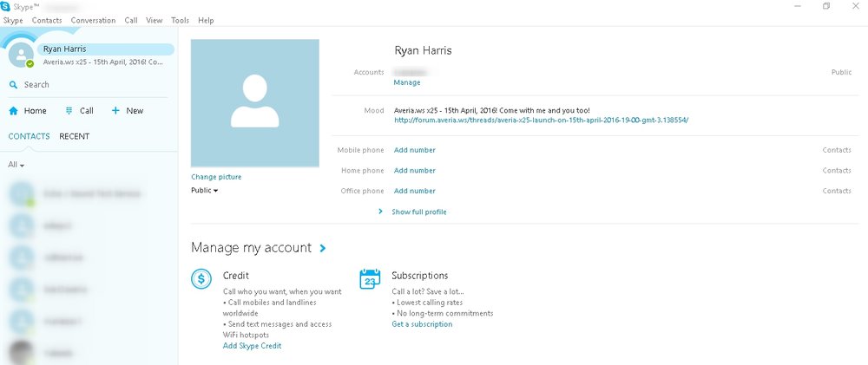Expand Show full profile
This screenshot has height=365, width=868.
pyautogui.click(x=418, y=212)
